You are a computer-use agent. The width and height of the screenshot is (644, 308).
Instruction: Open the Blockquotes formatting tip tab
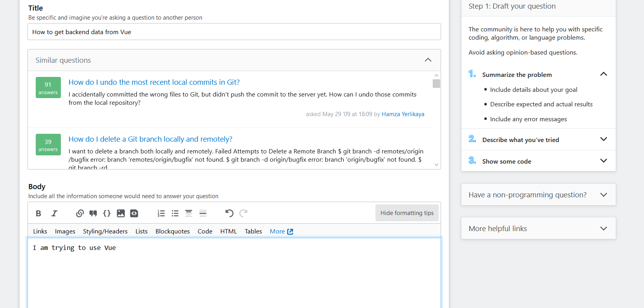coord(172,231)
